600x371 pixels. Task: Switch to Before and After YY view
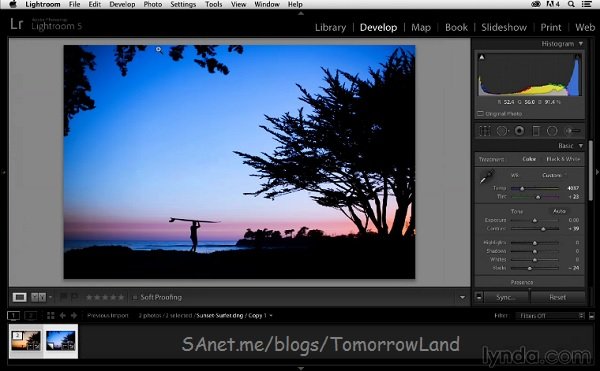(38, 297)
